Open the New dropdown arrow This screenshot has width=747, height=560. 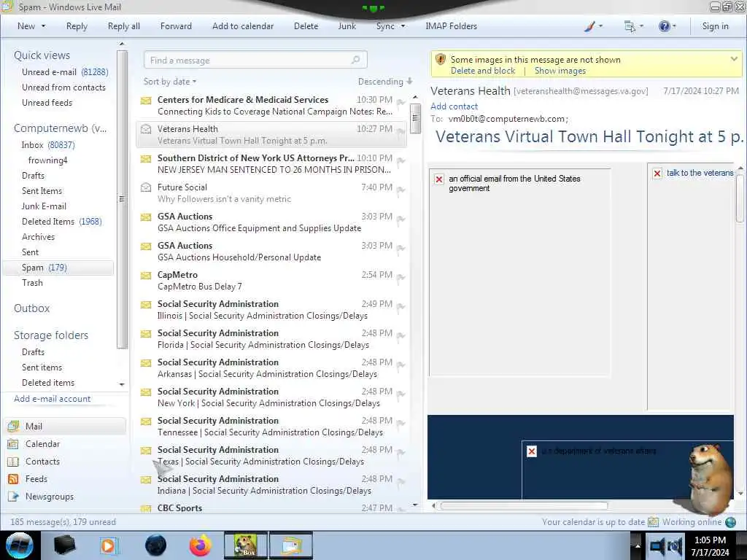click(x=43, y=26)
